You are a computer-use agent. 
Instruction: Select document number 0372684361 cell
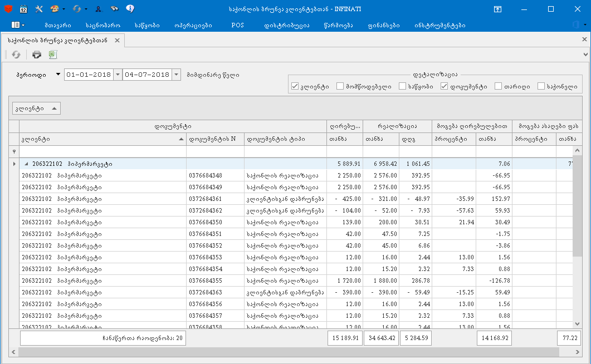[x=215, y=199]
